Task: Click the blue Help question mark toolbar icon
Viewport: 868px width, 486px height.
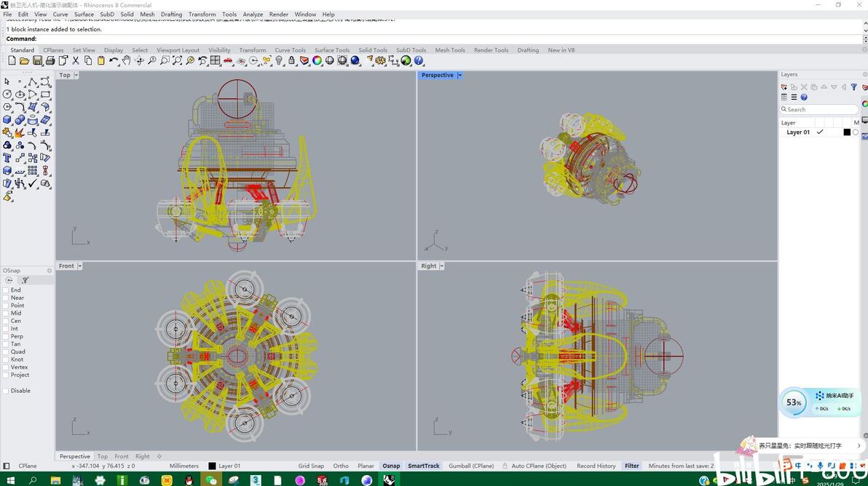Action: pos(419,61)
